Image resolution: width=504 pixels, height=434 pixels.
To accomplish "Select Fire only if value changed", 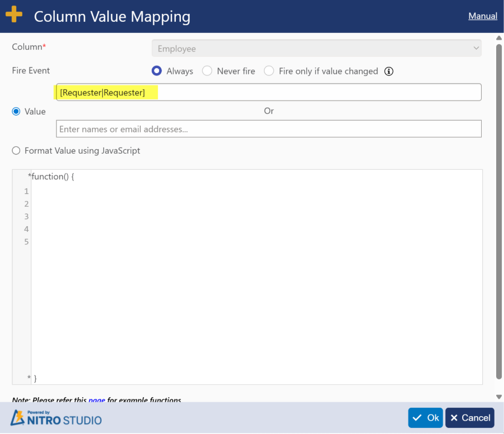I will [269, 71].
